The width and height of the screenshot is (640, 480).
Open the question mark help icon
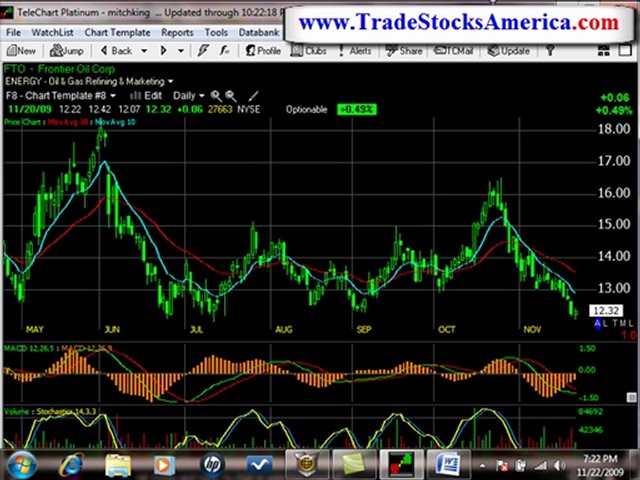pyautogui.click(x=550, y=51)
